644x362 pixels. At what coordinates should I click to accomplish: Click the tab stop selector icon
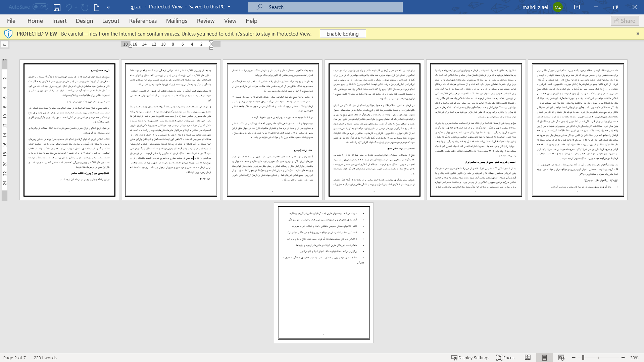(x=5, y=45)
